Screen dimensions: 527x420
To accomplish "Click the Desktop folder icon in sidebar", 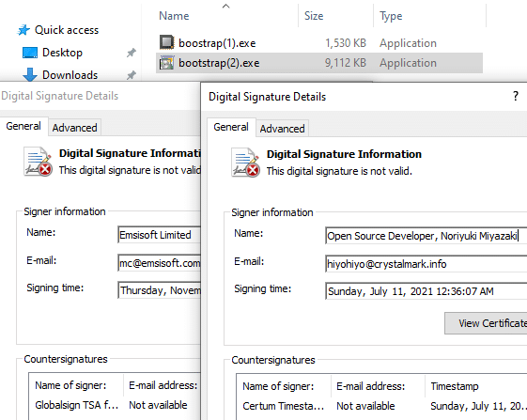I will 29,53.
